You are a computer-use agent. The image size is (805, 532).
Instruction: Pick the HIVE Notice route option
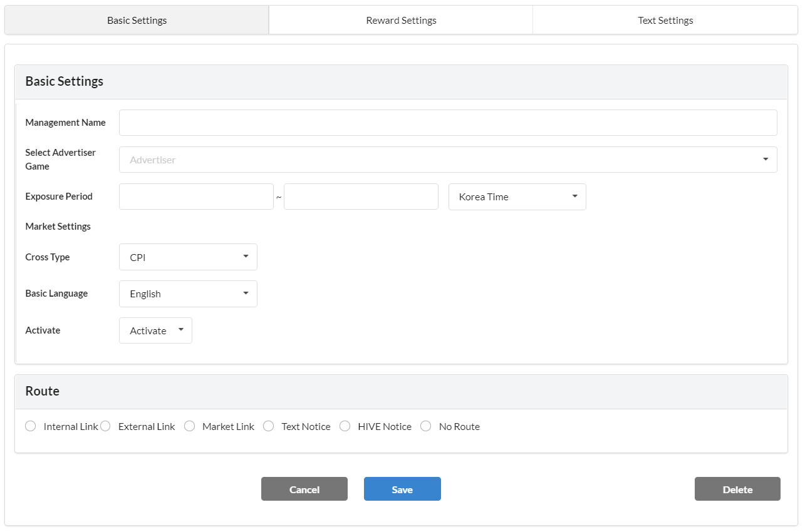[x=345, y=426]
